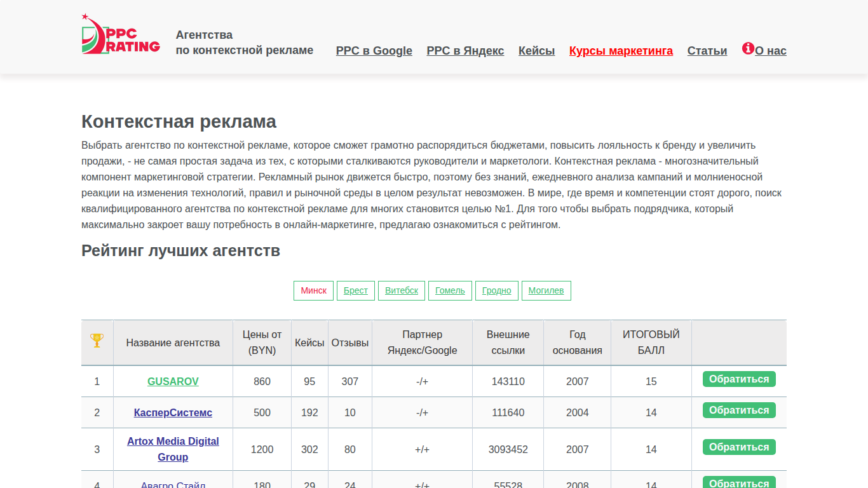Switch to the Брест city filter
Image resolution: width=868 pixels, height=488 pixels.
pos(356,290)
